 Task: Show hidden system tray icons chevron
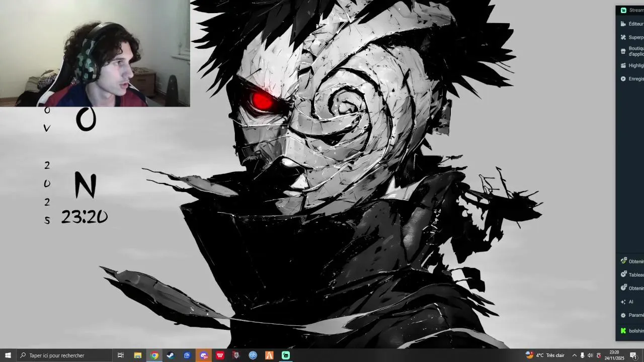click(x=574, y=355)
